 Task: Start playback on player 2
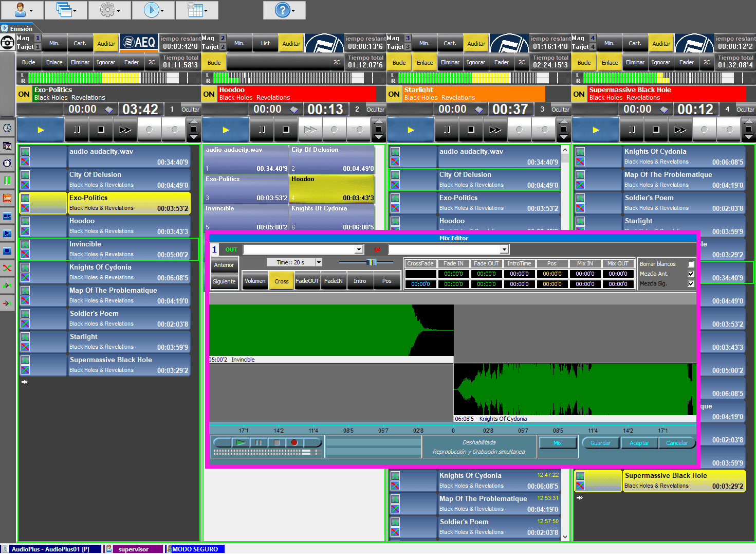click(x=226, y=130)
